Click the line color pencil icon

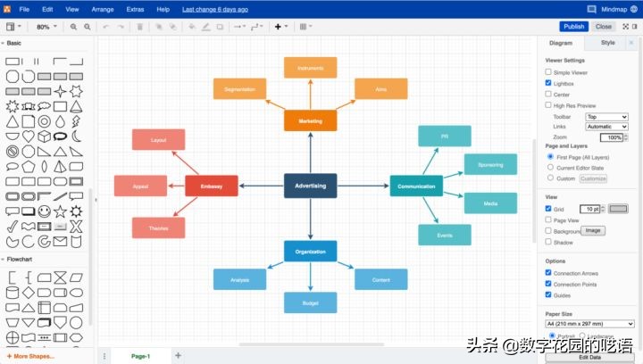[206, 27]
